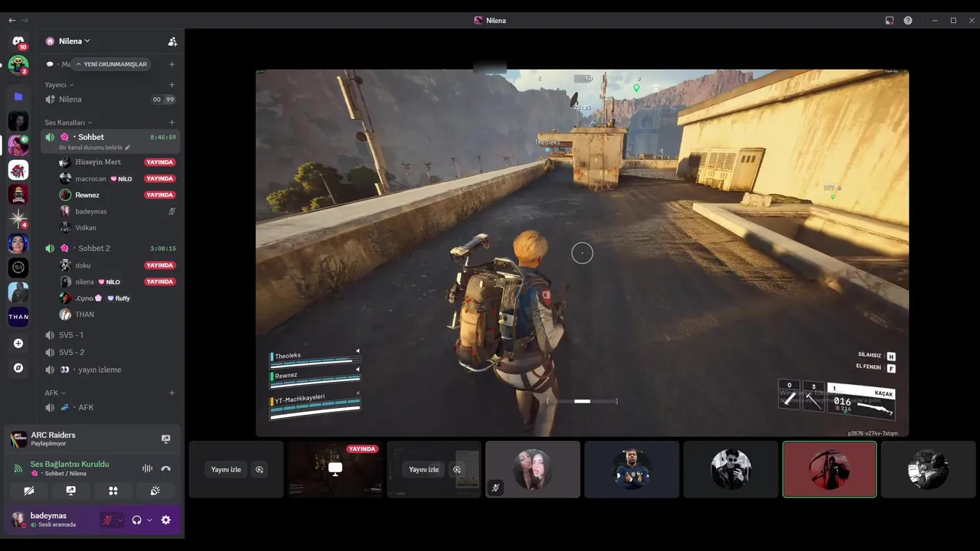Open the Nilena stage channel under Yayıncı
The width and height of the screenshot is (980, 551).
click(x=110, y=99)
